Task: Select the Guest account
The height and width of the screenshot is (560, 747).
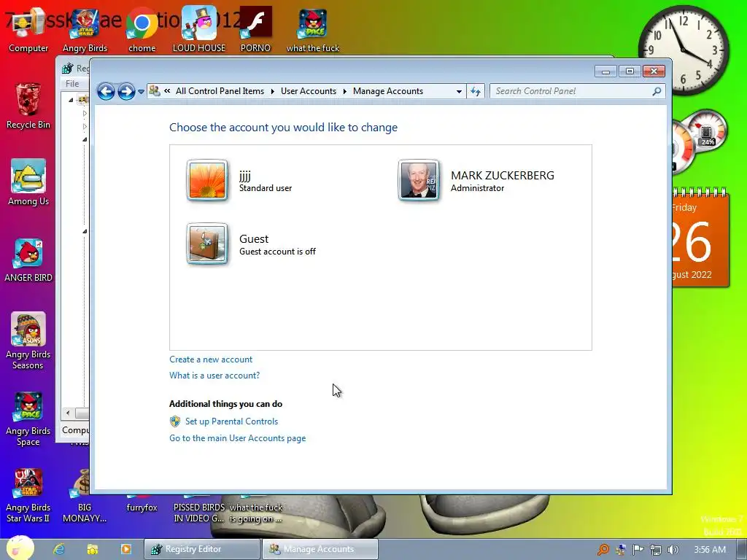Action: (x=251, y=244)
